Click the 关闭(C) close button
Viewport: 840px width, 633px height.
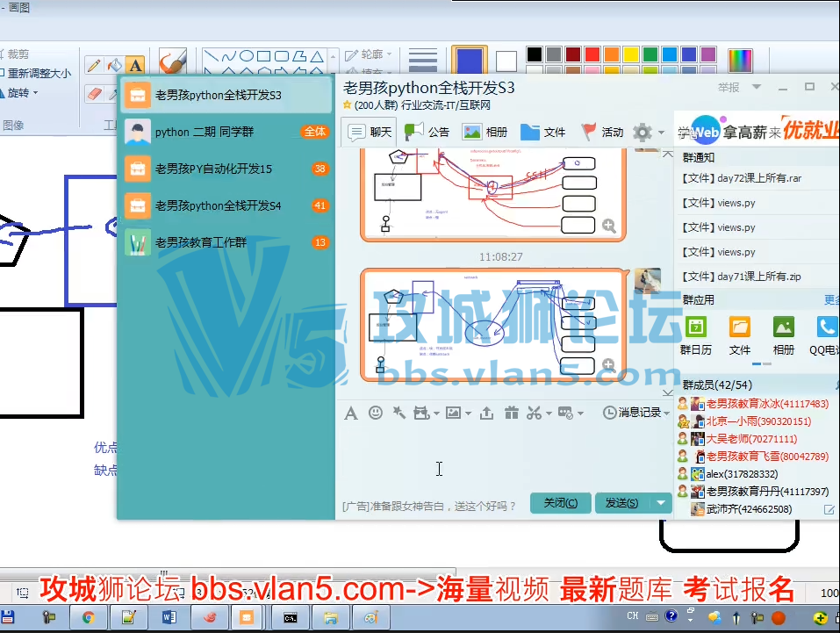(560, 503)
